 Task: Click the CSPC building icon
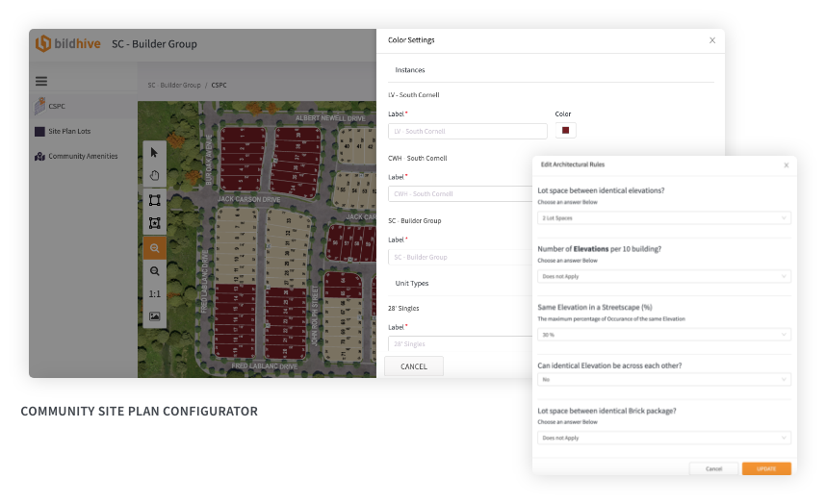point(39,106)
